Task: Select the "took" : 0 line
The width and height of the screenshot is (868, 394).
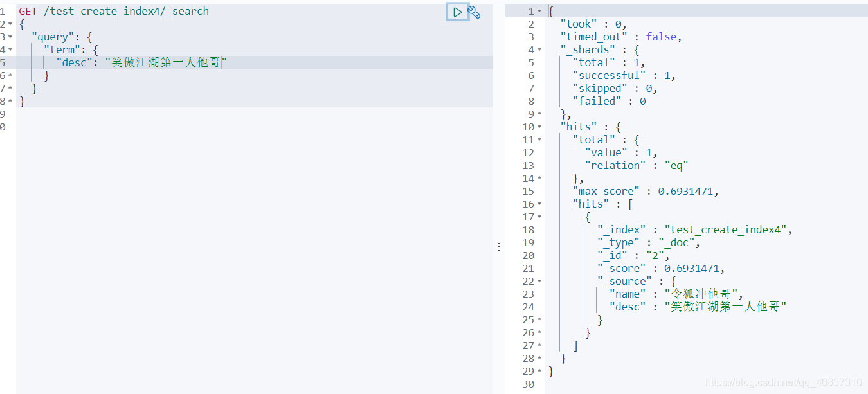Action: [593, 24]
